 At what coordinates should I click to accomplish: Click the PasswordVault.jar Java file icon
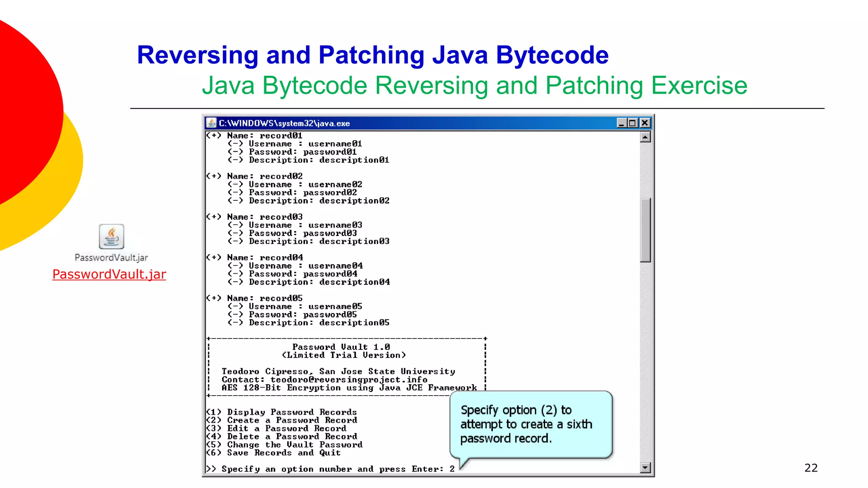pyautogui.click(x=111, y=236)
